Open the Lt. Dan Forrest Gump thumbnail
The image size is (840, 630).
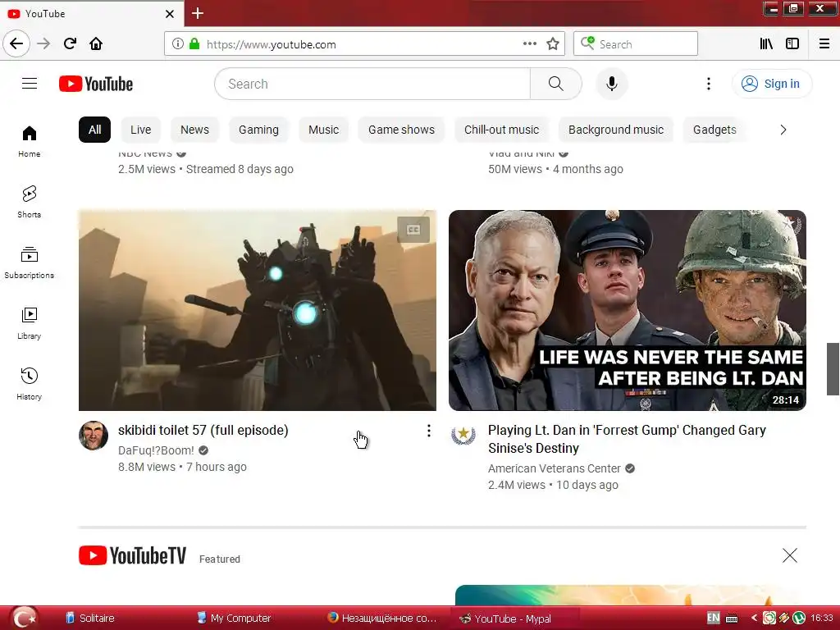[x=628, y=310]
